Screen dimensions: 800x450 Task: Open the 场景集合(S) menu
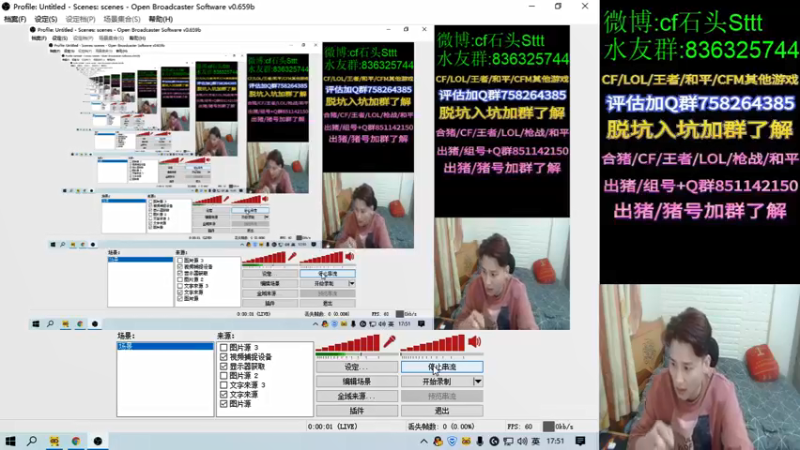point(121,19)
